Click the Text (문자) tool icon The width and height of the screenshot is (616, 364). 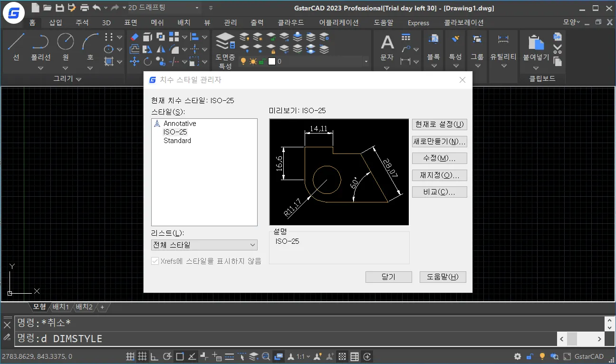(x=387, y=43)
